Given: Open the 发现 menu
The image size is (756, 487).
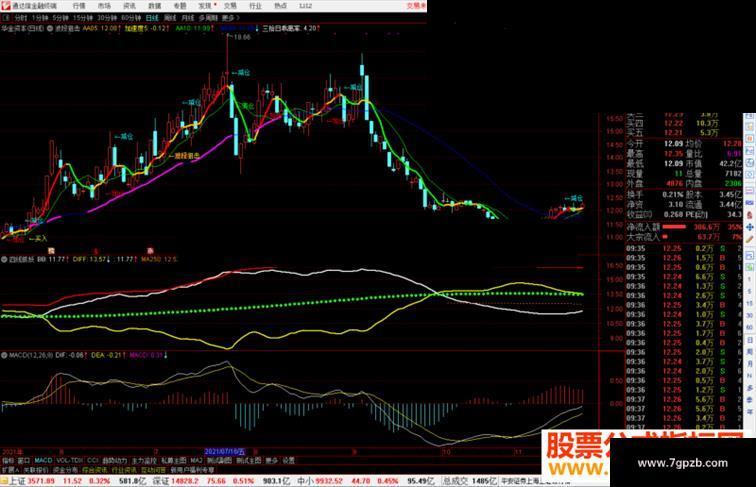Looking at the screenshot, I should [x=205, y=6].
